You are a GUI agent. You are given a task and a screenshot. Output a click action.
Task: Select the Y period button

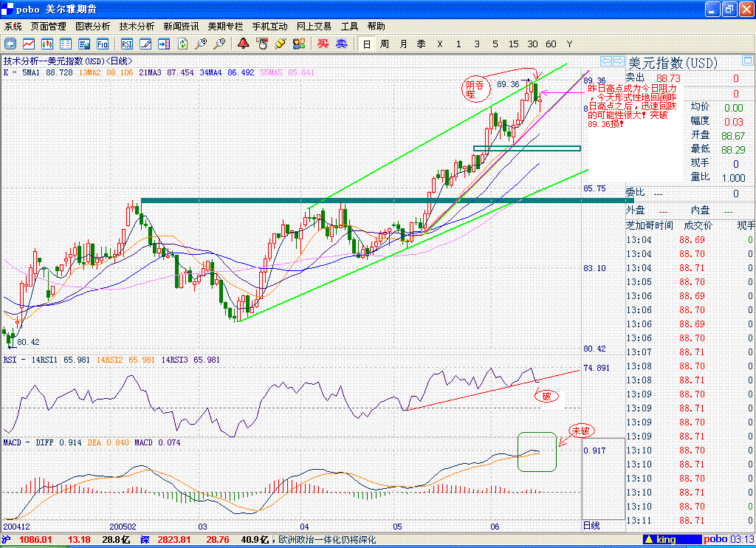coord(569,44)
